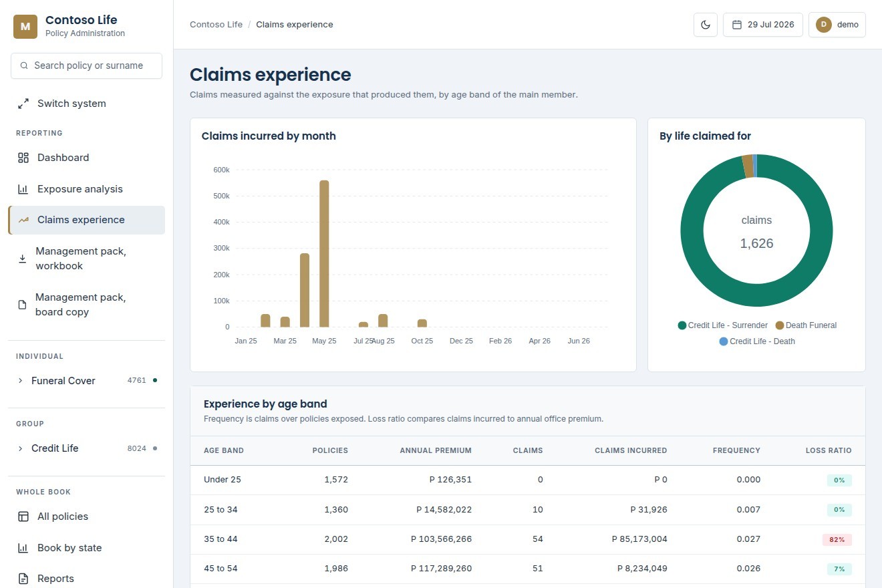Open Book by state
Screen dimensions: 882x588
tap(86, 548)
